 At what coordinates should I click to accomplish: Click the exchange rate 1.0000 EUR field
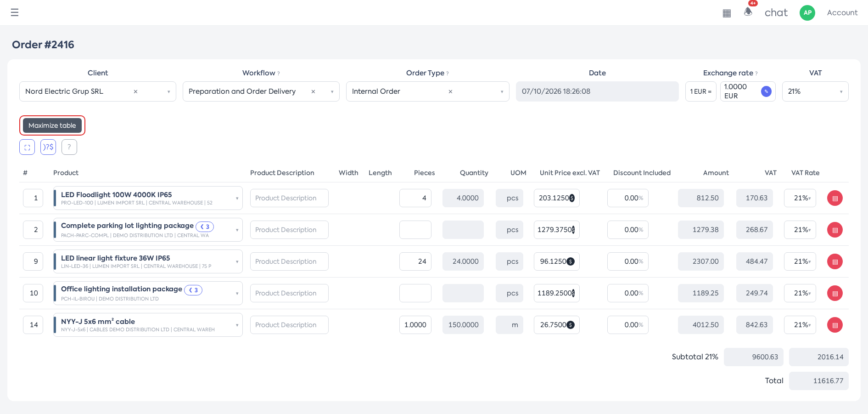(x=748, y=91)
